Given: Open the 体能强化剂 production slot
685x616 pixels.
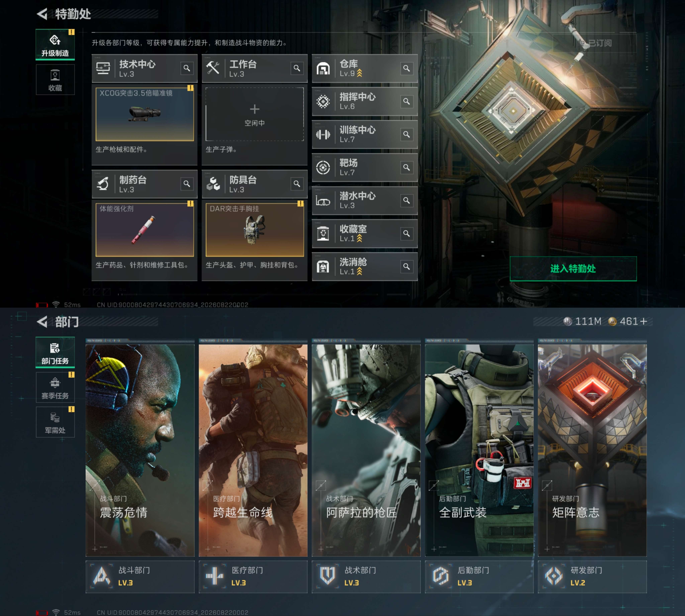Looking at the screenshot, I should (x=145, y=230).
